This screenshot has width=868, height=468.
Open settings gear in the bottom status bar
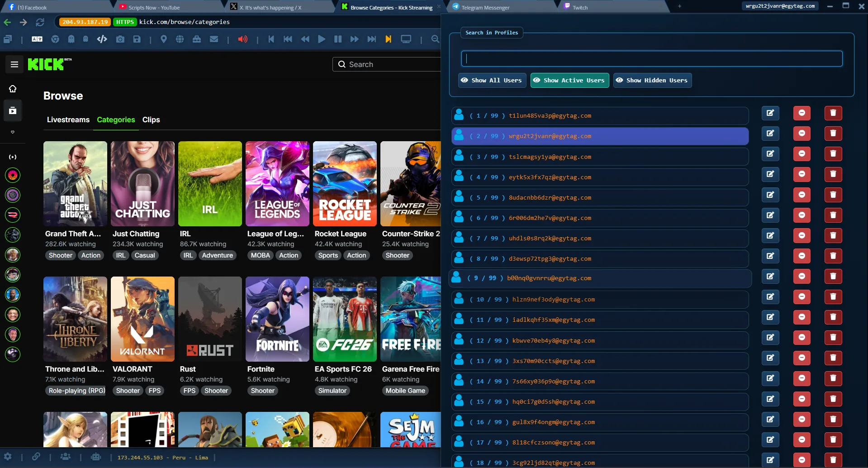point(8,457)
